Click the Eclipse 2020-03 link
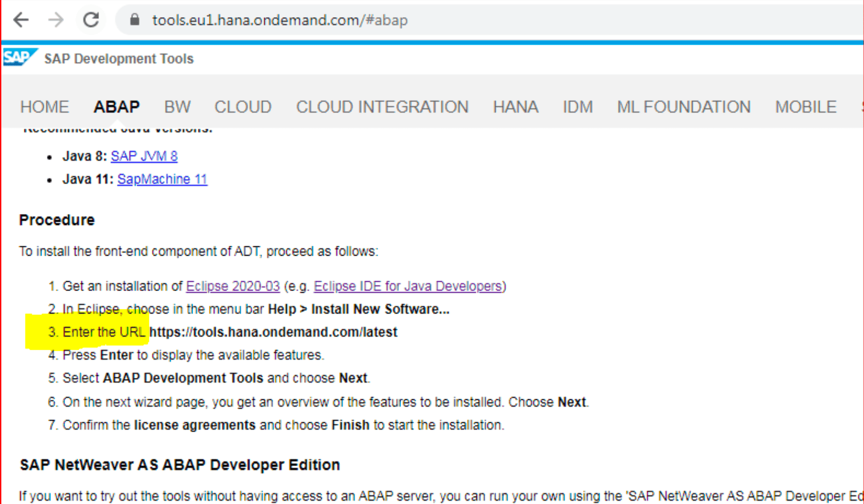864x504 pixels. (232, 286)
